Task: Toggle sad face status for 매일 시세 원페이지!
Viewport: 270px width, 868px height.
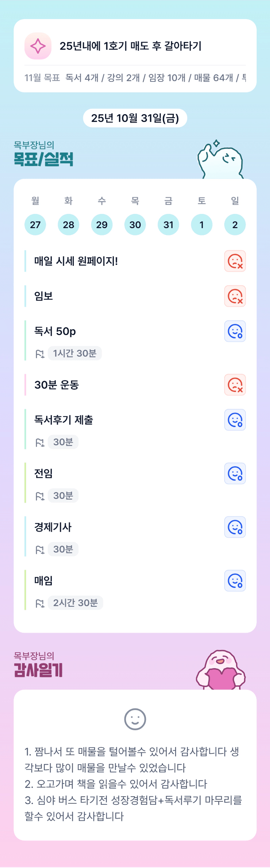Action: pyautogui.click(x=235, y=261)
